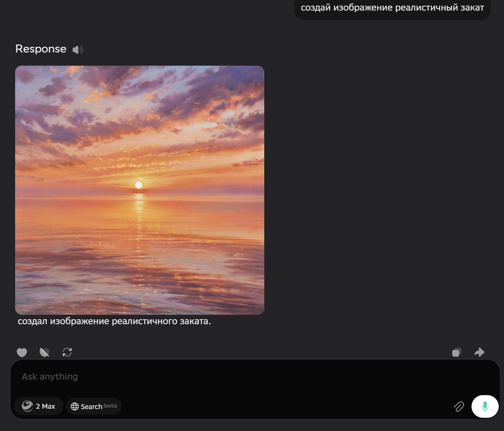The width and height of the screenshot is (504, 431).
Task: Play the response audio with speaker icon
Action: (78, 49)
